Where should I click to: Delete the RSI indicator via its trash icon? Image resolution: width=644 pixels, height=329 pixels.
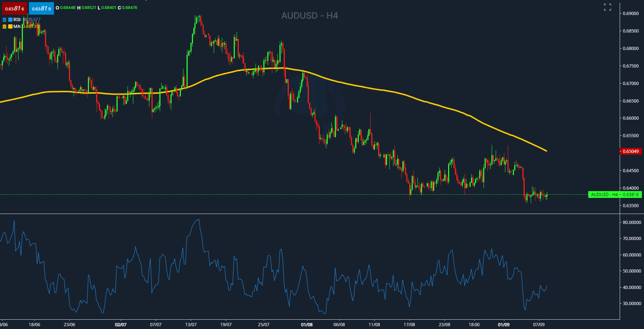tap(4, 20)
